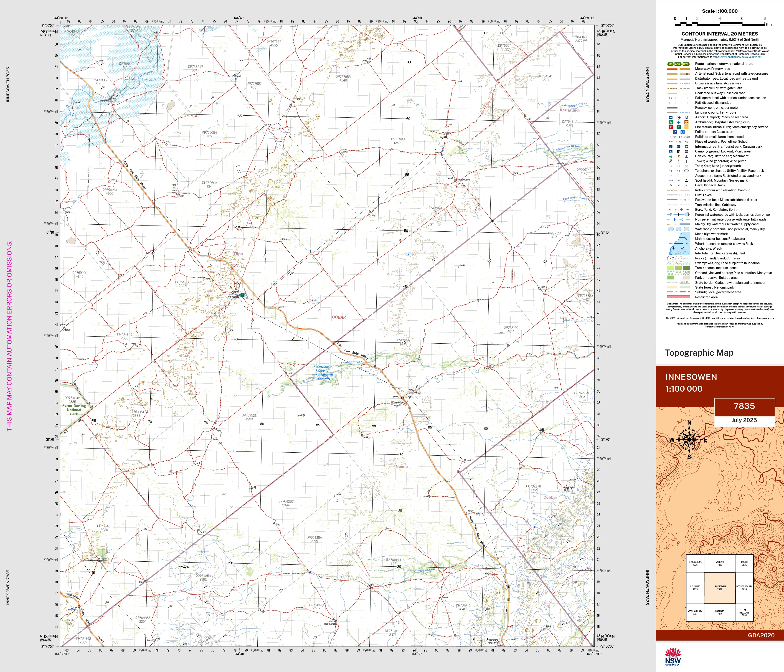Click the scale bar under Scale 1:100,000

[x=720, y=24]
